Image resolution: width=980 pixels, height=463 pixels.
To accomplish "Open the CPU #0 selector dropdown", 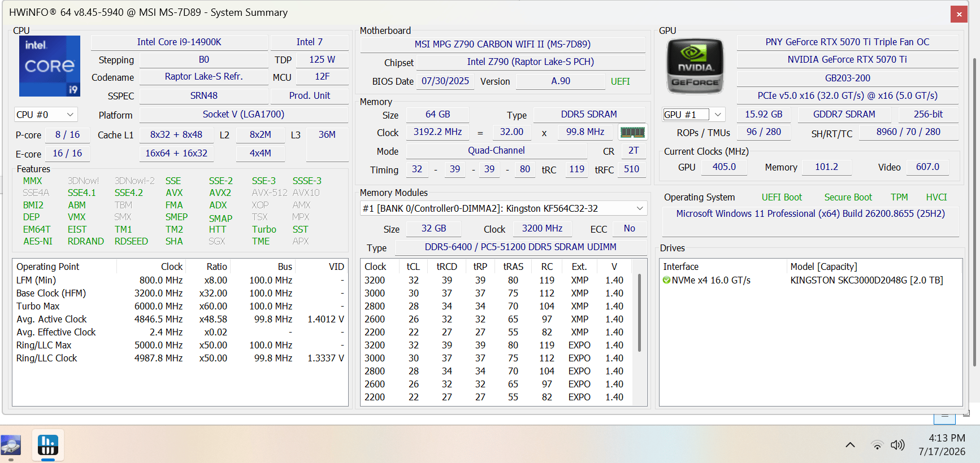I will (46, 115).
